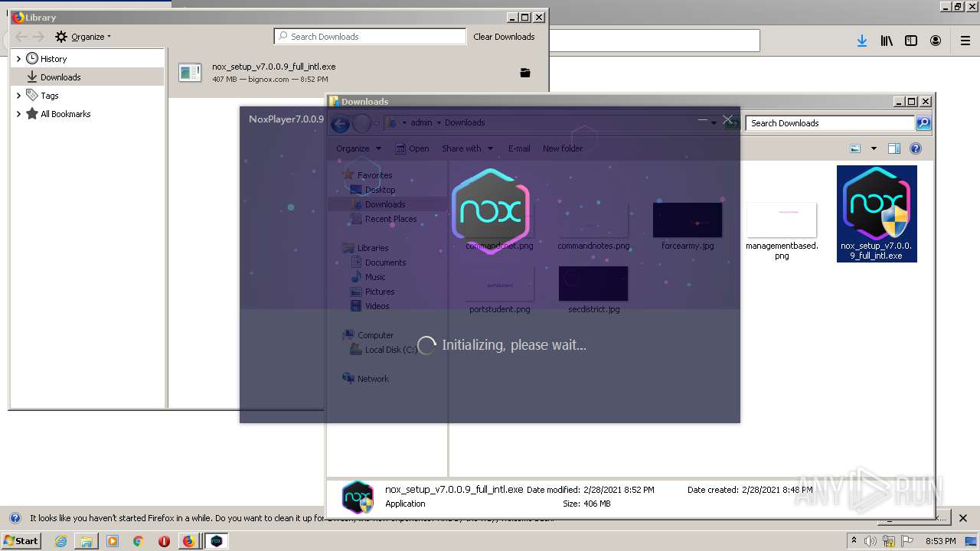The height and width of the screenshot is (551, 980).
Task: Minimize the NoxPlayer installer window
Action: [x=703, y=119]
